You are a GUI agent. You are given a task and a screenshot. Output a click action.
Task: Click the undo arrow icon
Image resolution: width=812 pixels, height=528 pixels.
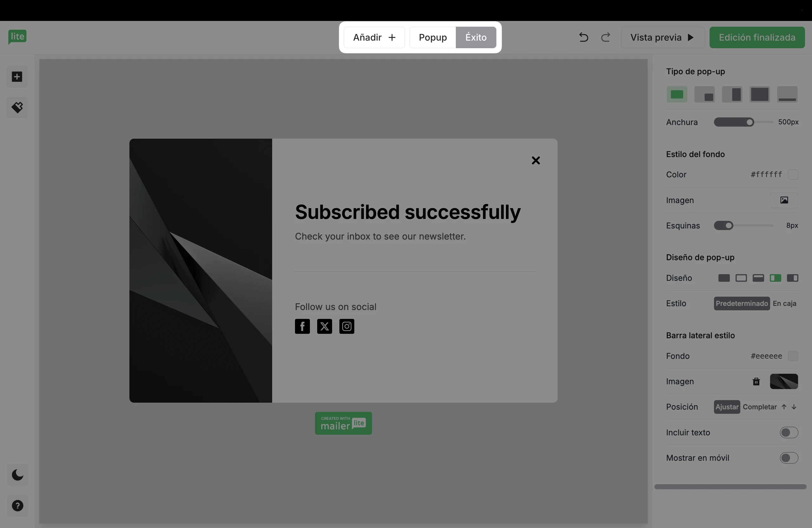583,37
